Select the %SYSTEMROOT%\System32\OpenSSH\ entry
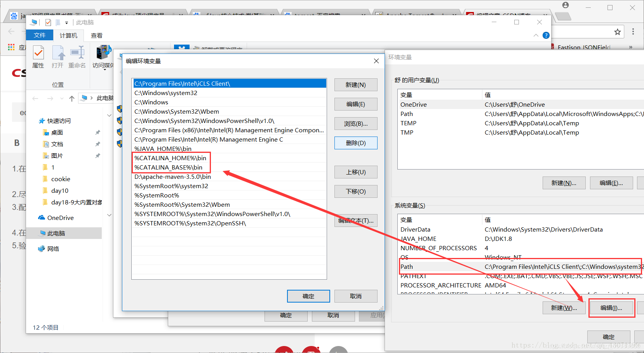 229,223
